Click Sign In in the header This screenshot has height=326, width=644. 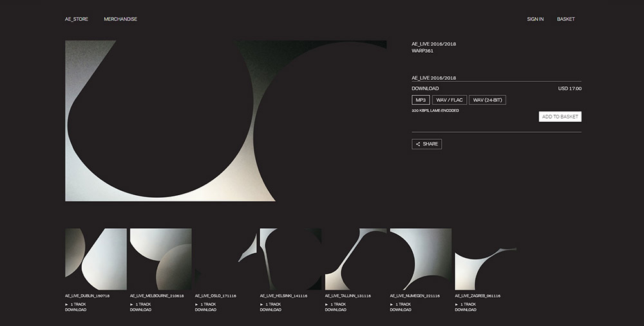(x=535, y=19)
